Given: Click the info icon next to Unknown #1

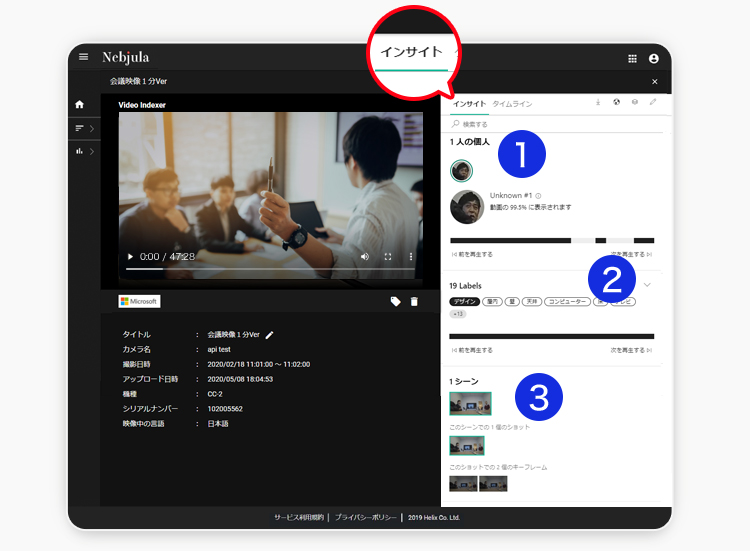Looking at the screenshot, I should click(538, 196).
